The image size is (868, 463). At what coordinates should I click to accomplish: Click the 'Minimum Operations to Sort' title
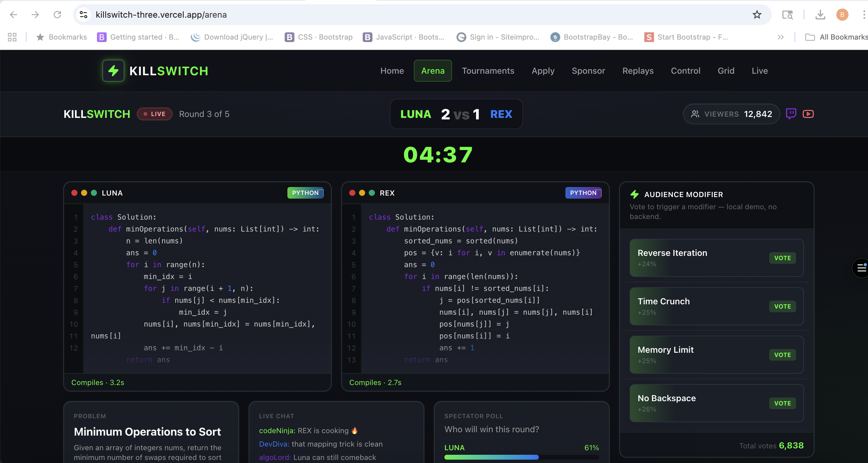(147, 432)
